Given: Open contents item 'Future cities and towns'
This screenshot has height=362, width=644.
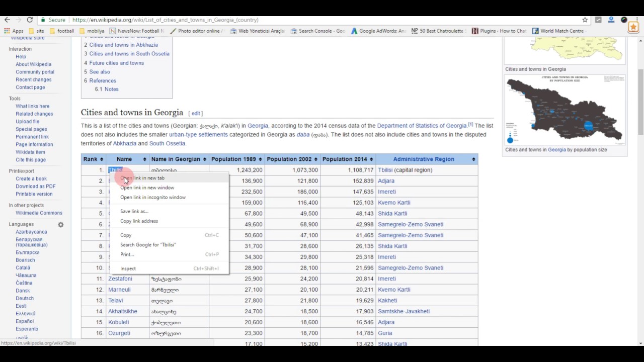Looking at the screenshot, I should pos(117,63).
